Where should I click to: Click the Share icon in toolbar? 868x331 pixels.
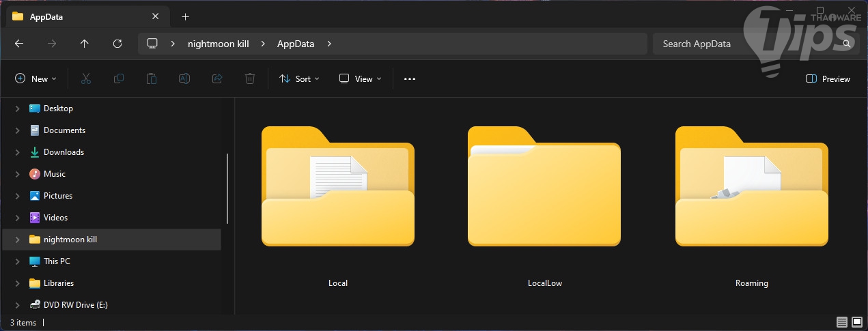pyautogui.click(x=217, y=79)
